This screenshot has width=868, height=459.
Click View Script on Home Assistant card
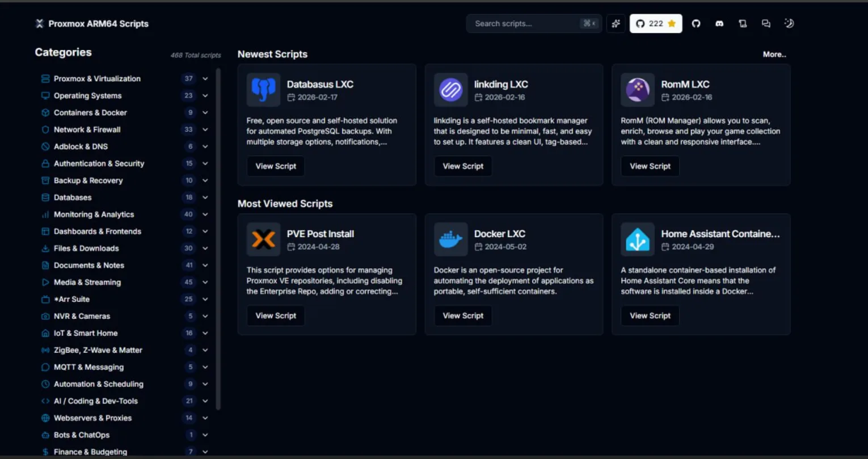(650, 315)
